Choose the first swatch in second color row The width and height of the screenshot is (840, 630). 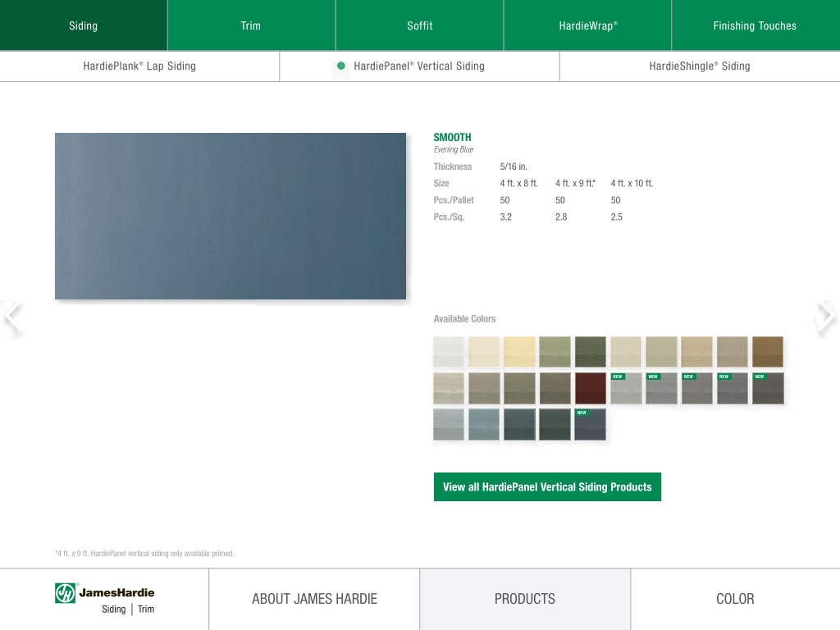click(449, 388)
